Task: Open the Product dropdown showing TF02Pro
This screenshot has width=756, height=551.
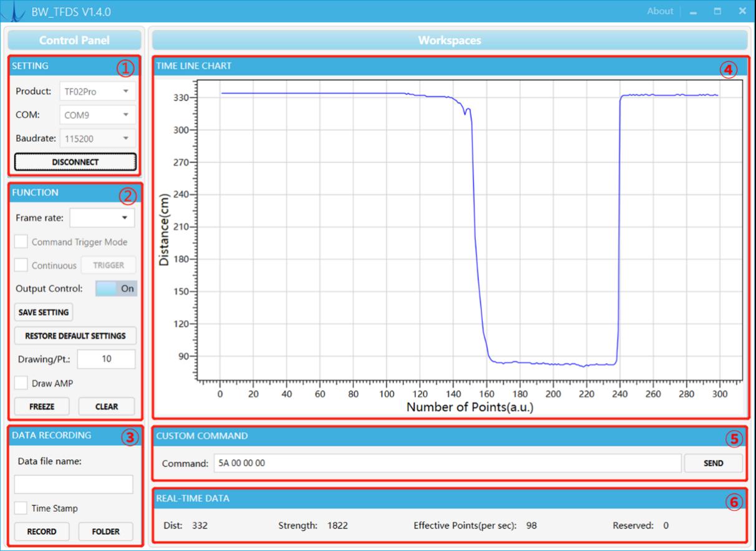Action: 97,92
